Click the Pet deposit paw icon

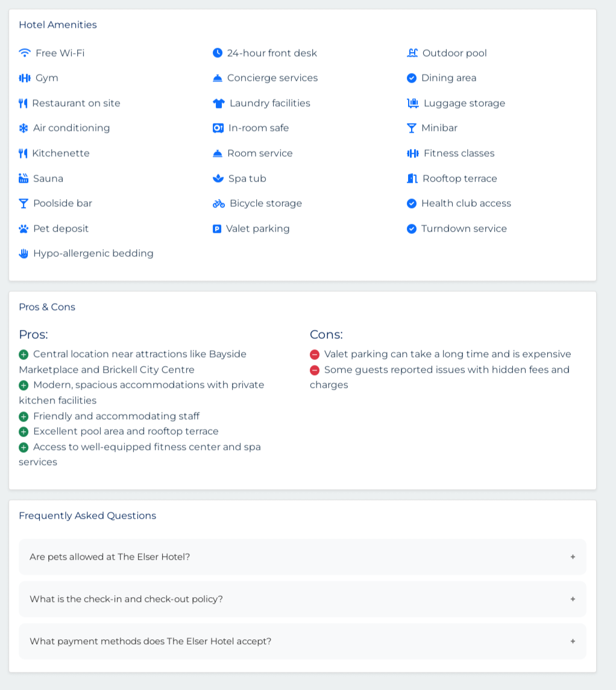pyautogui.click(x=24, y=229)
